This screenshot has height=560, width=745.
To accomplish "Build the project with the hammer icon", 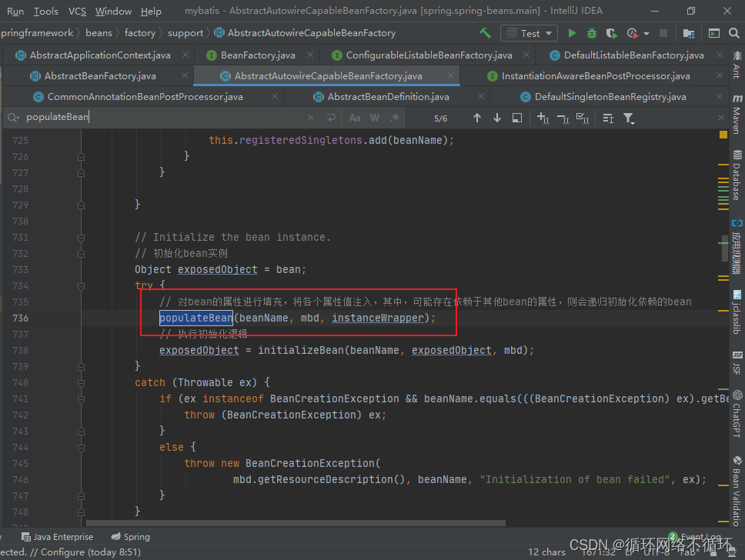I will (486, 34).
